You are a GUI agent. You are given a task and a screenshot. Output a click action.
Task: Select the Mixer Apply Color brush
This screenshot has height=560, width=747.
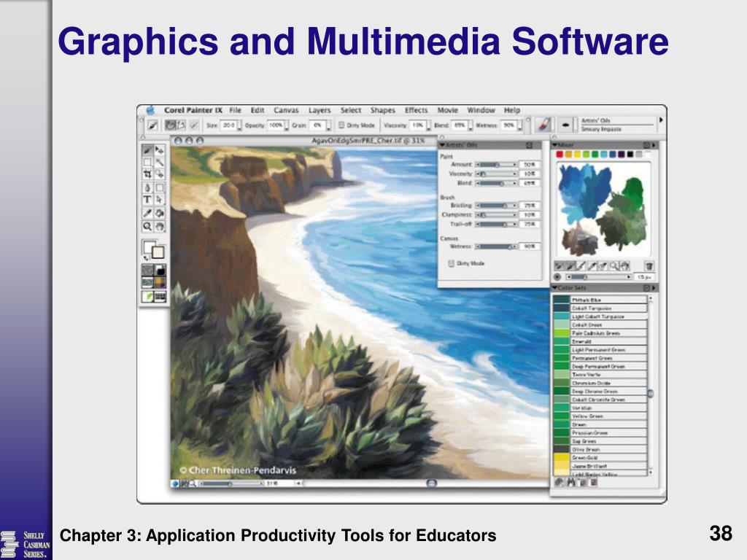[570, 265]
